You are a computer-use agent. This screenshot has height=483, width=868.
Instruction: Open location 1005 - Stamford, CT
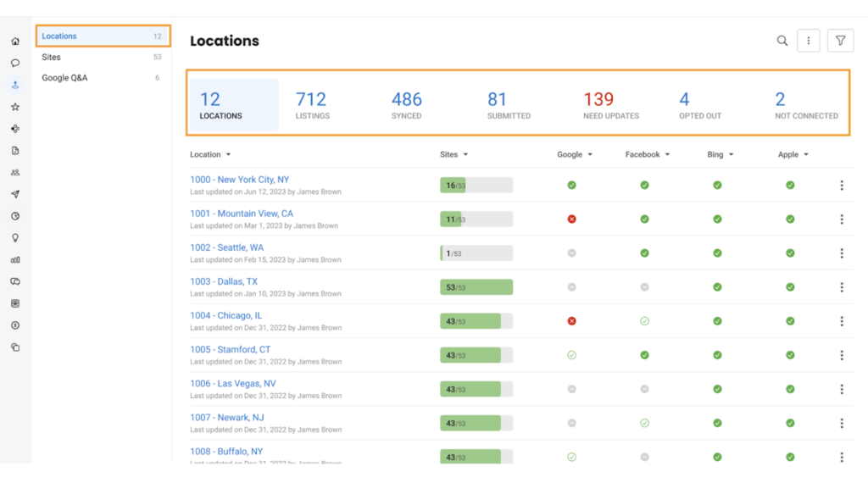(x=231, y=350)
